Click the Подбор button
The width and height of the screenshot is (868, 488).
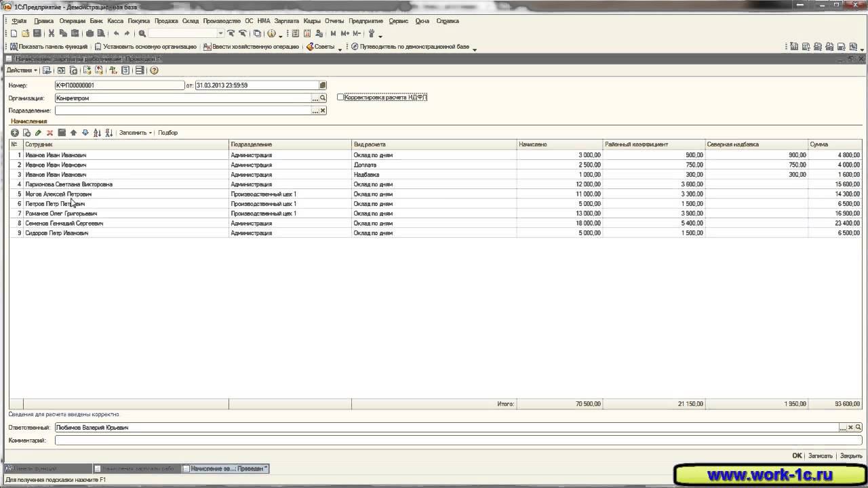point(167,133)
